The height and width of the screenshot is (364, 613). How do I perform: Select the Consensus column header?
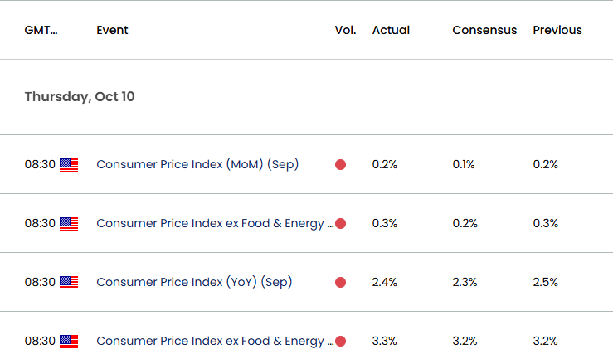click(x=484, y=31)
